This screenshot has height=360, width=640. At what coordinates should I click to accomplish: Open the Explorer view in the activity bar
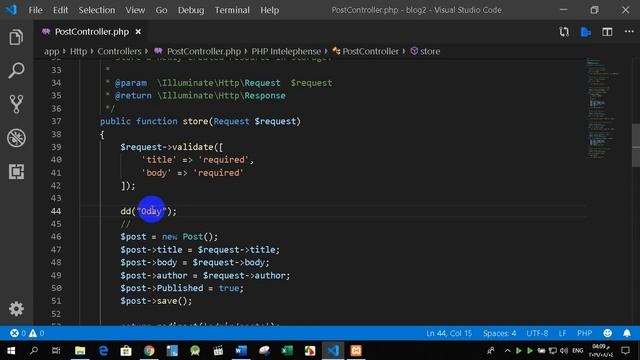[x=16, y=37]
